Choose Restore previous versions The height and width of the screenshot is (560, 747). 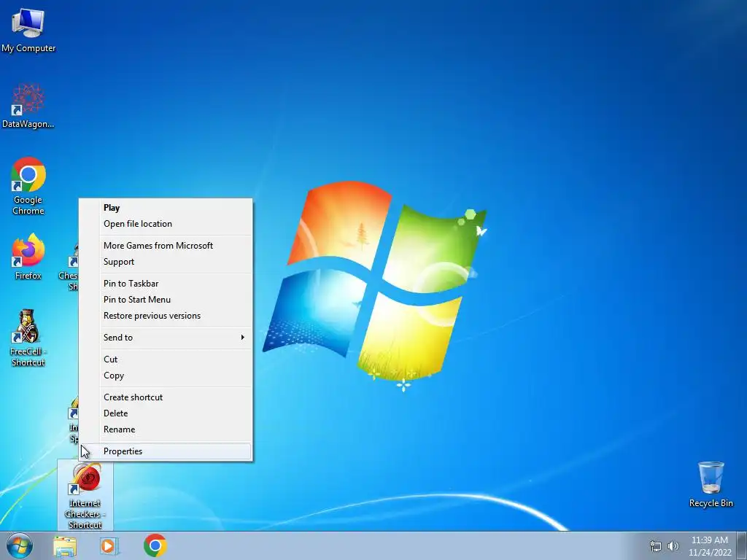[166, 316]
